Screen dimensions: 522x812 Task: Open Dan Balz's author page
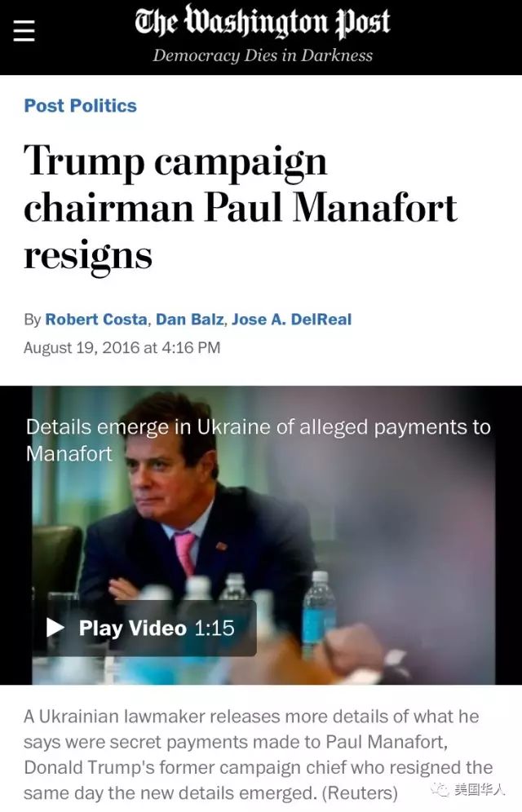(189, 319)
